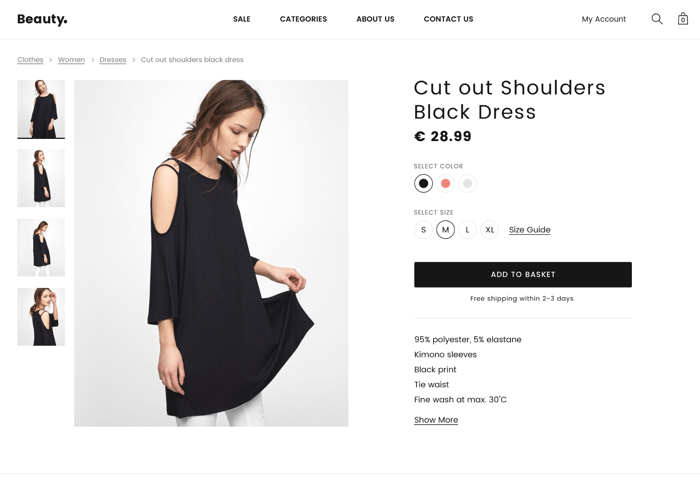Select size S
The image size is (700, 500).
click(423, 230)
